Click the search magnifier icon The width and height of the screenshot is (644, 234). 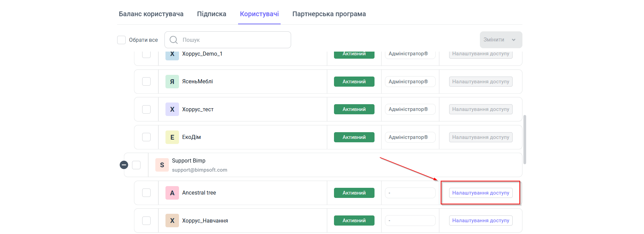[x=174, y=40]
